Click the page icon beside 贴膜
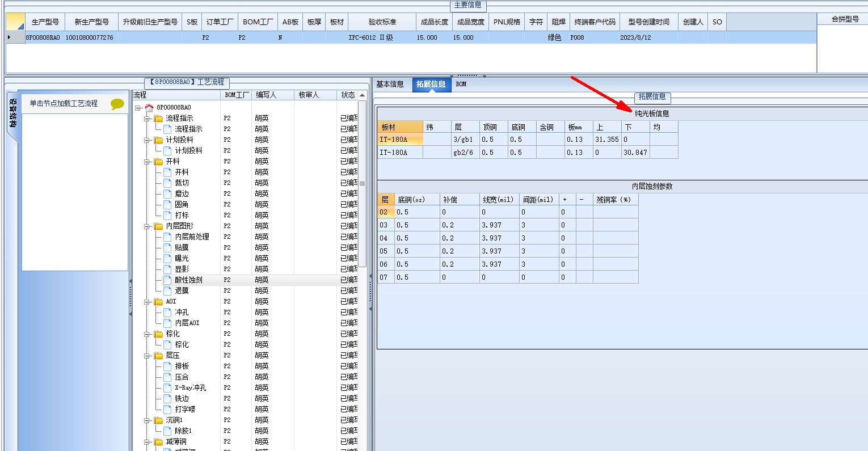 click(x=167, y=247)
